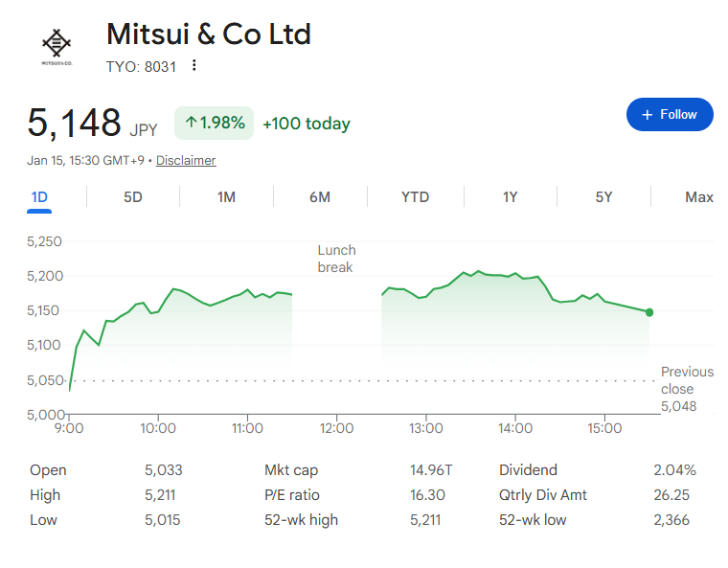The width and height of the screenshot is (728, 568).
Task: Click the 52-wk high label
Action: coord(302,520)
